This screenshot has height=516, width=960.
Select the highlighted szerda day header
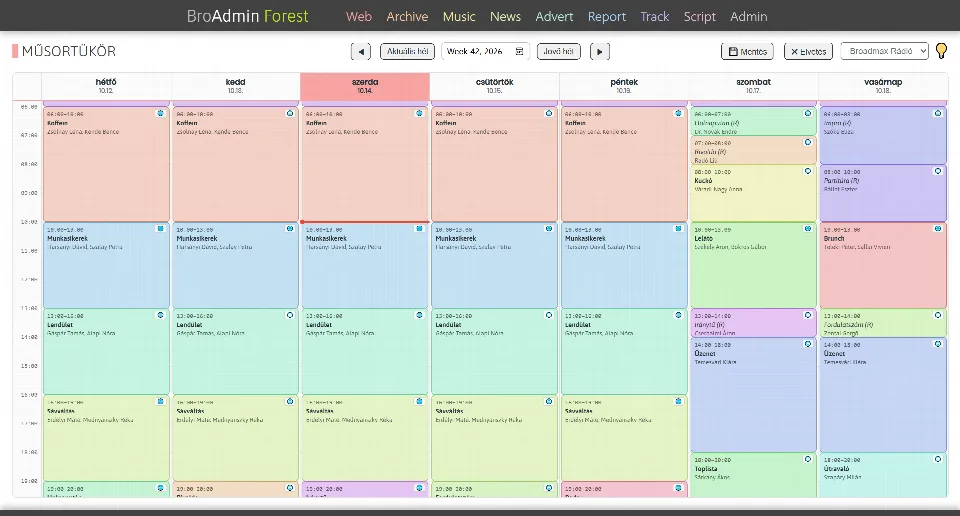365,86
